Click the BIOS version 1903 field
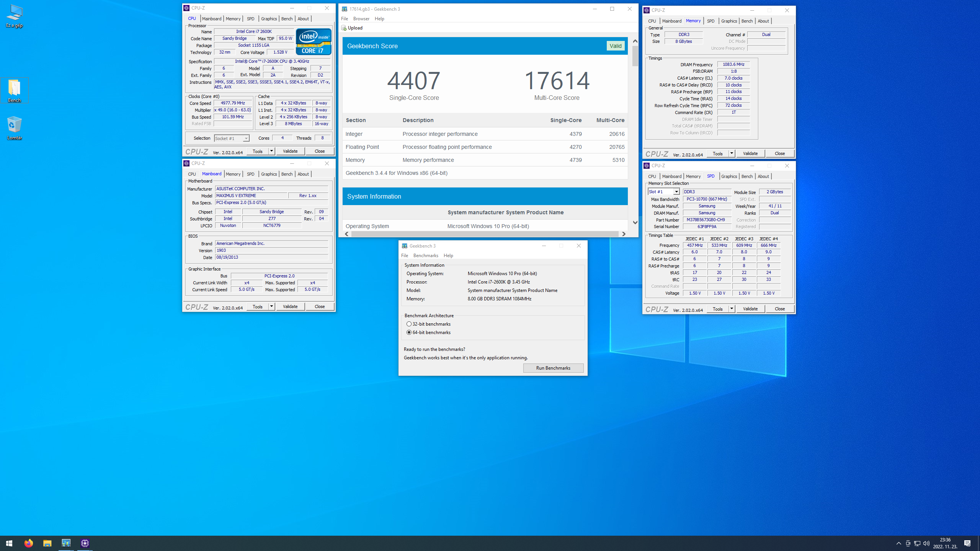Image resolution: width=980 pixels, height=551 pixels. (x=271, y=251)
